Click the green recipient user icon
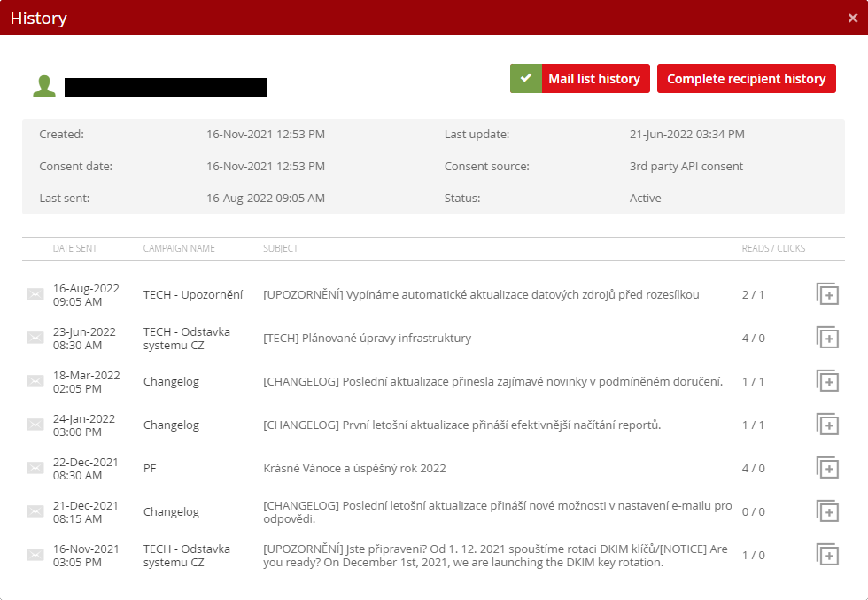868x600 pixels. pos(44,87)
